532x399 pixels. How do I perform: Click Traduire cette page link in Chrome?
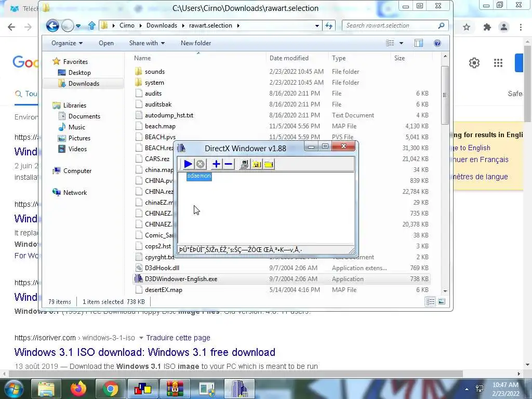point(178,338)
